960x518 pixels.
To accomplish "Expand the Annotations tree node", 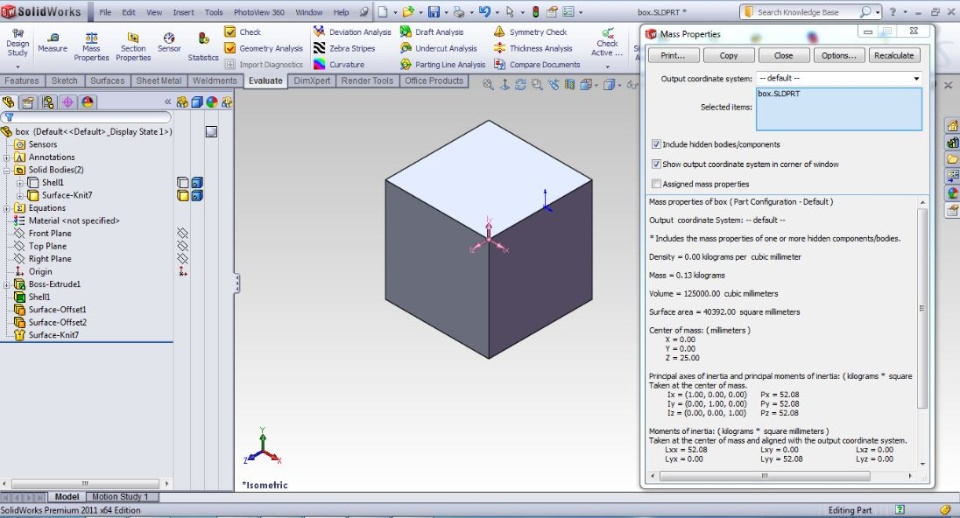I will click(x=7, y=157).
